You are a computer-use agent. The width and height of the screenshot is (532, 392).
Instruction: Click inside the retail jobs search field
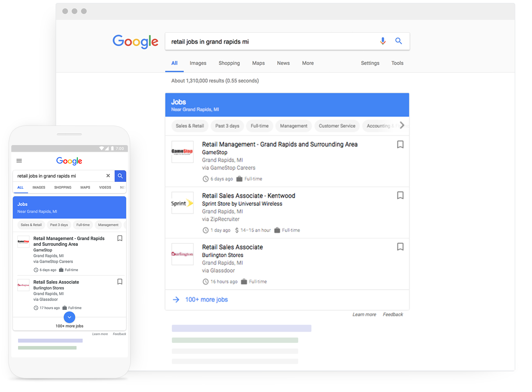point(247,41)
